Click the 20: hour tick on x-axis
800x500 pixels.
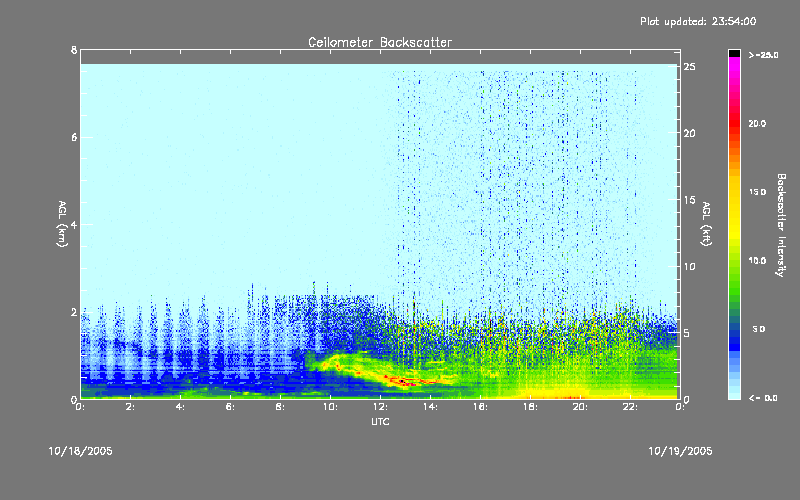580,407
